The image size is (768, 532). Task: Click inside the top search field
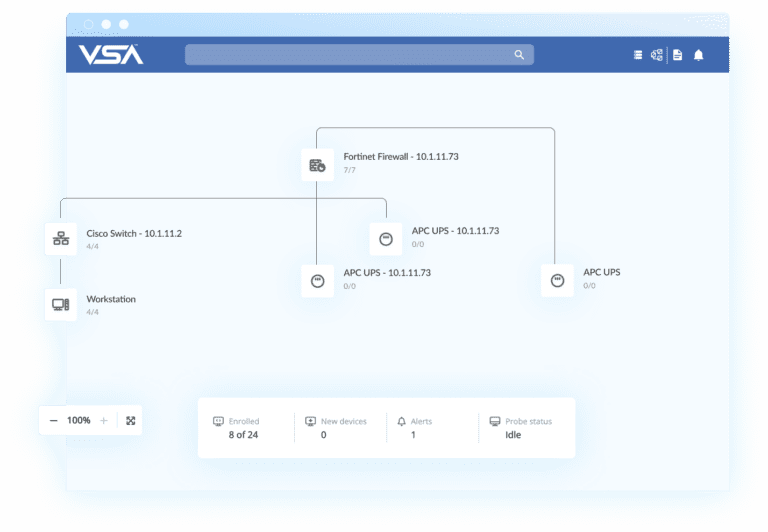click(x=359, y=54)
